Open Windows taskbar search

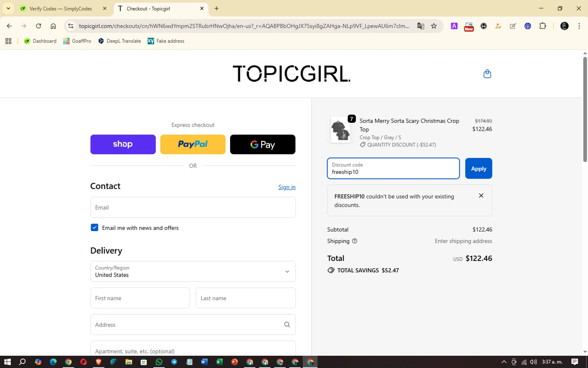click(x=22, y=362)
